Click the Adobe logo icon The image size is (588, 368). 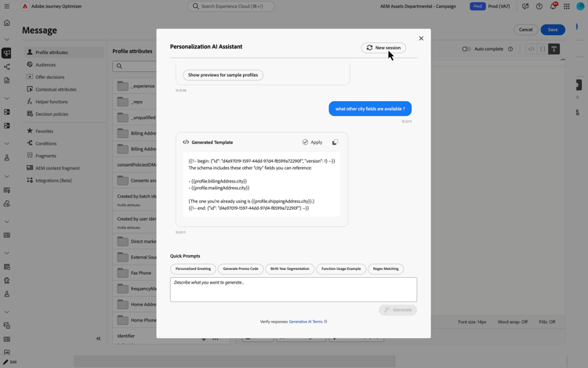(25, 6)
